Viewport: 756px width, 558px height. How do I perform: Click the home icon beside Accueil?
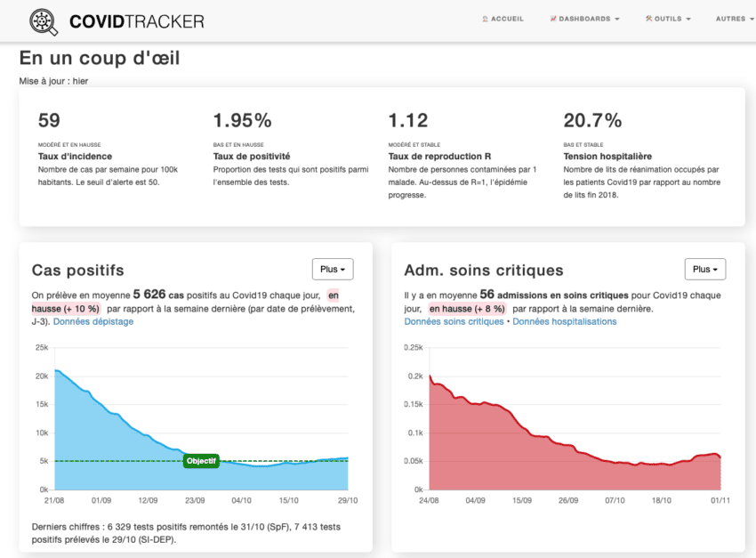(x=485, y=19)
